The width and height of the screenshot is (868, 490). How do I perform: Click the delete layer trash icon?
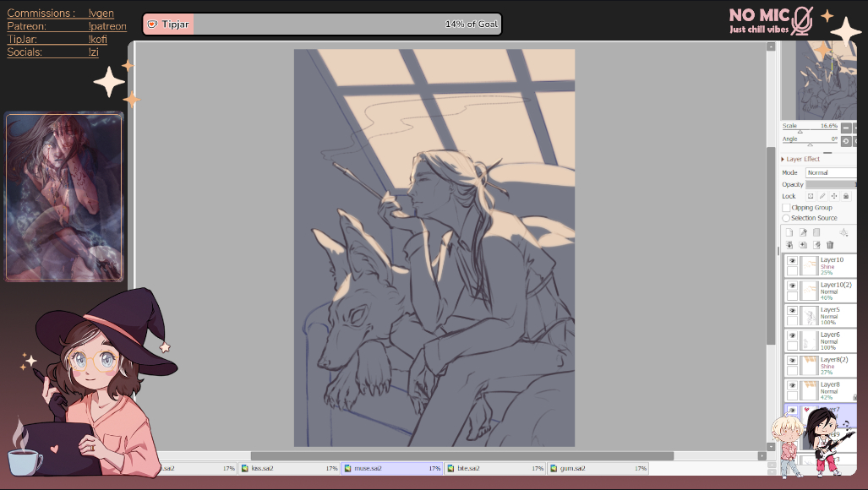829,245
